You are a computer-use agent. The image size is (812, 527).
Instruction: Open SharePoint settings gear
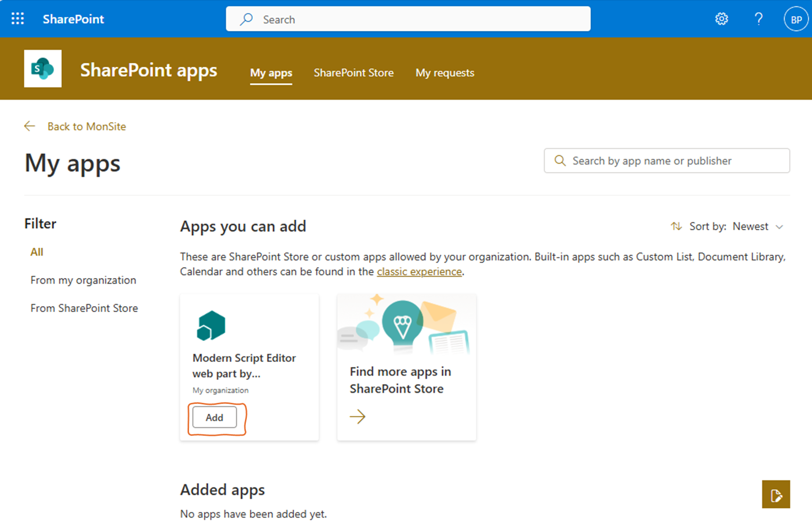click(x=721, y=18)
